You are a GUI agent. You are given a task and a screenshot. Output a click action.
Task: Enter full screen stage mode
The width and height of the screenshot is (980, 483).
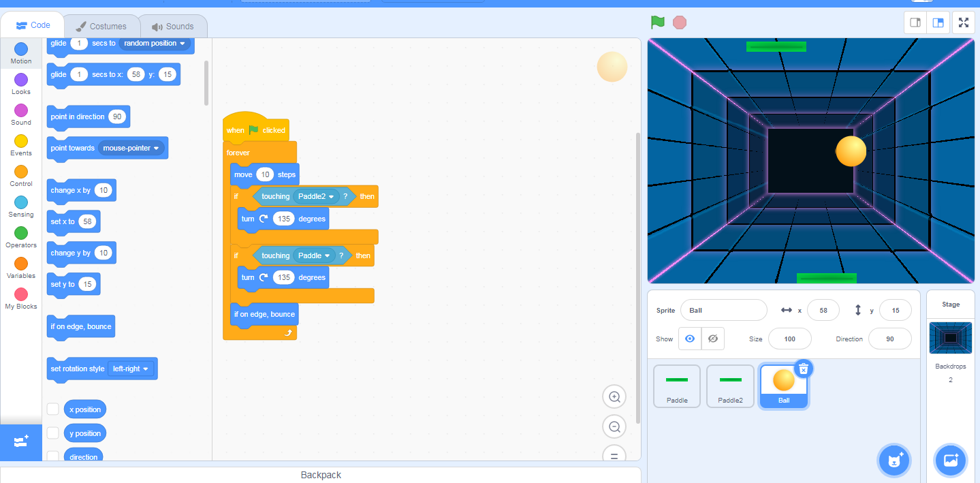(963, 22)
